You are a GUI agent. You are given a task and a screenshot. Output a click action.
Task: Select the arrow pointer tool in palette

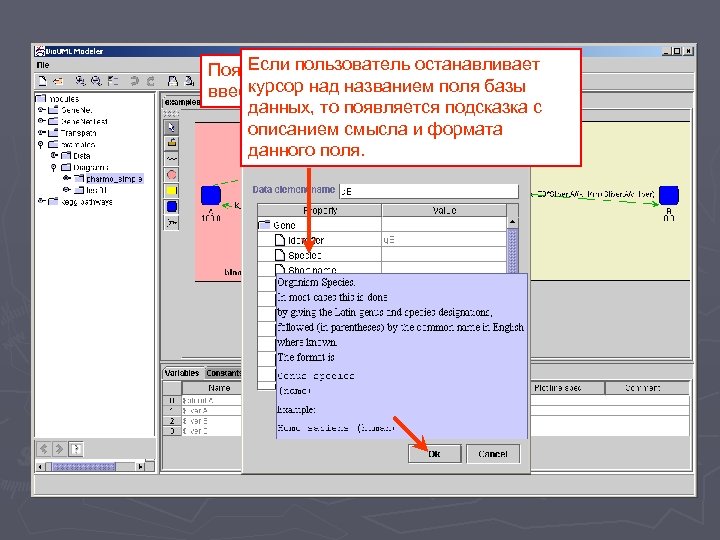(x=171, y=127)
